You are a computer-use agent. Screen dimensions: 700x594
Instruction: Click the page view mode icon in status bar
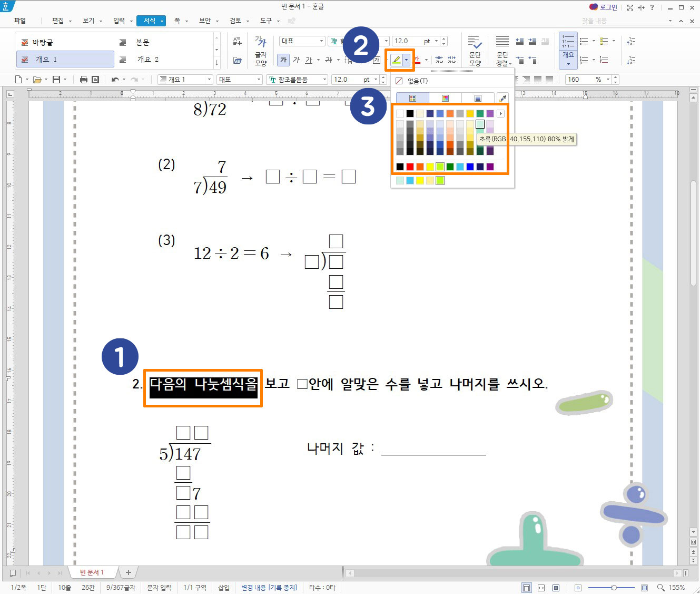(526, 587)
